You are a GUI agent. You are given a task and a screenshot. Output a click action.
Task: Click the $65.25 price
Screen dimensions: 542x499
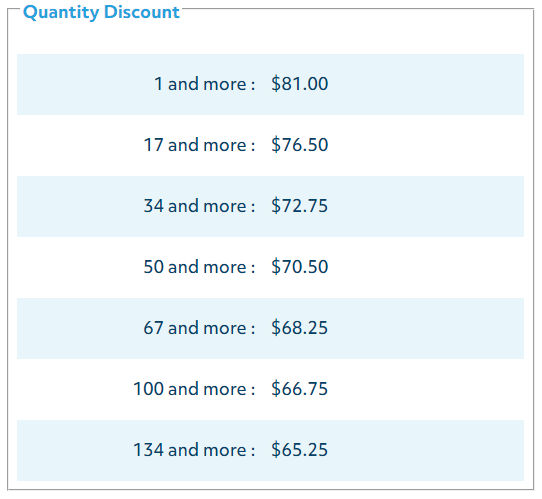point(299,450)
